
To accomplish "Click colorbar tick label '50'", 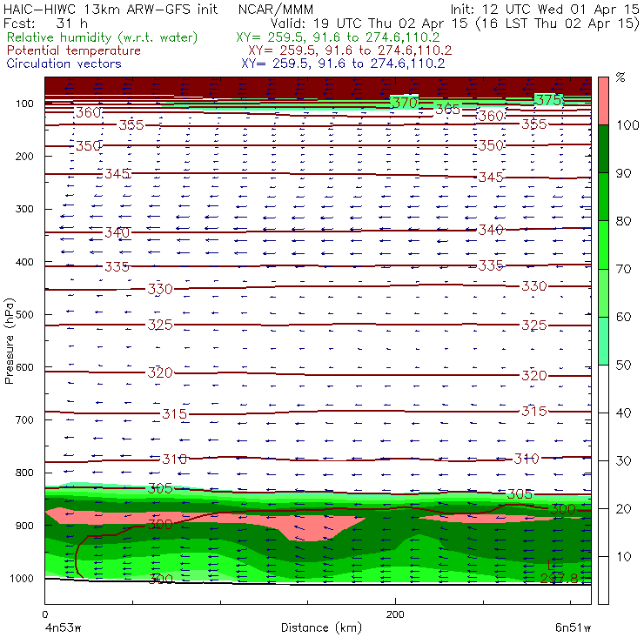I will (x=623, y=366).
